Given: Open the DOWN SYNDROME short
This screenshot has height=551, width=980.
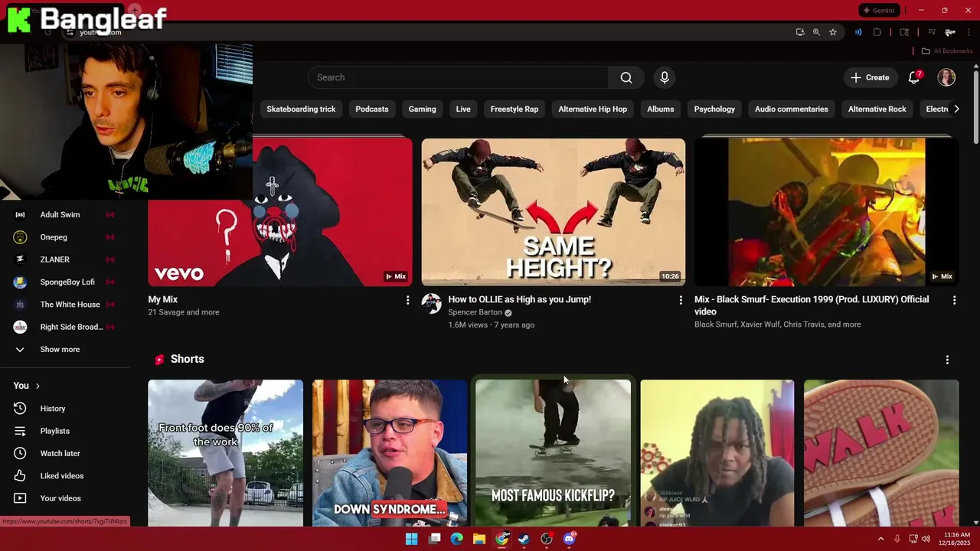Looking at the screenshot, I should (390, 453).
